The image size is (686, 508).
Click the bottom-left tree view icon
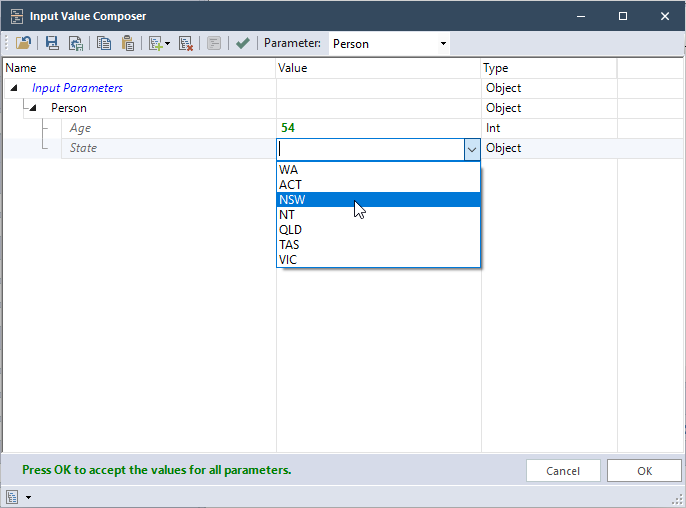pos(12,497)
